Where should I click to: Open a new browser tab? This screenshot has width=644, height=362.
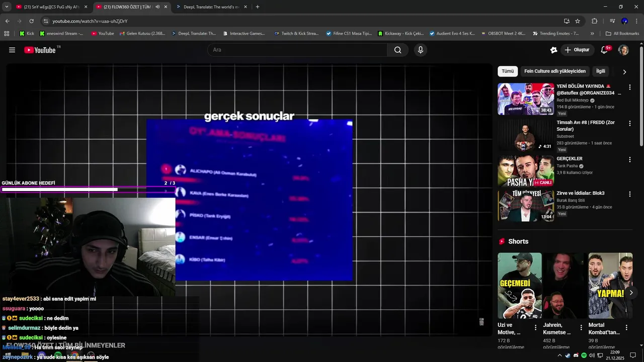click(258, 7)
